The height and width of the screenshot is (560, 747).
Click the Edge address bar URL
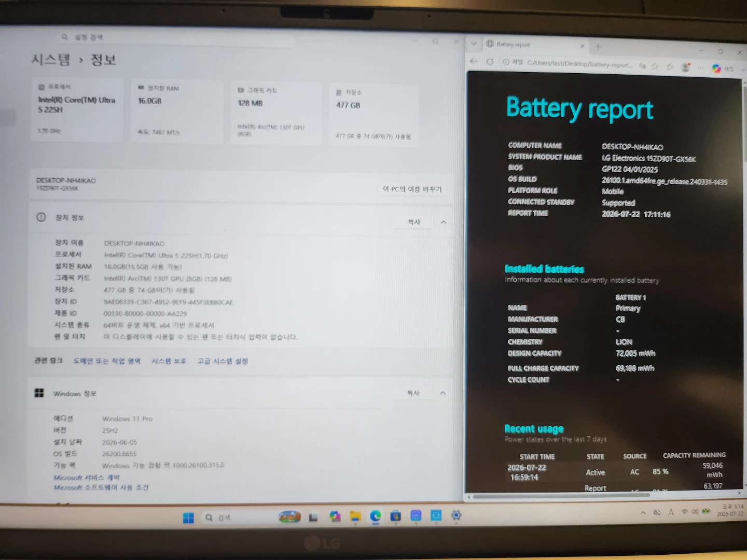click(x=579, y=64)
